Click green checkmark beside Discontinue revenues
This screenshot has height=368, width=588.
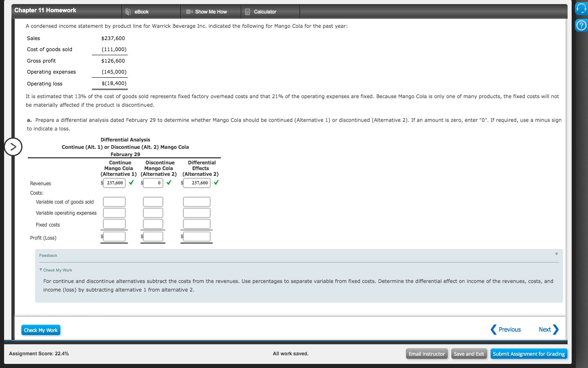pos(169,182)
